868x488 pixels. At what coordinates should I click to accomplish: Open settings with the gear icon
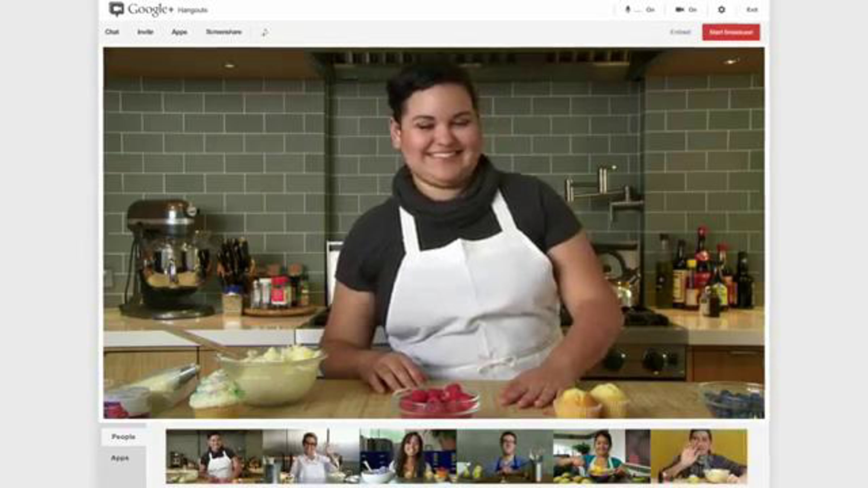[721, 10]
